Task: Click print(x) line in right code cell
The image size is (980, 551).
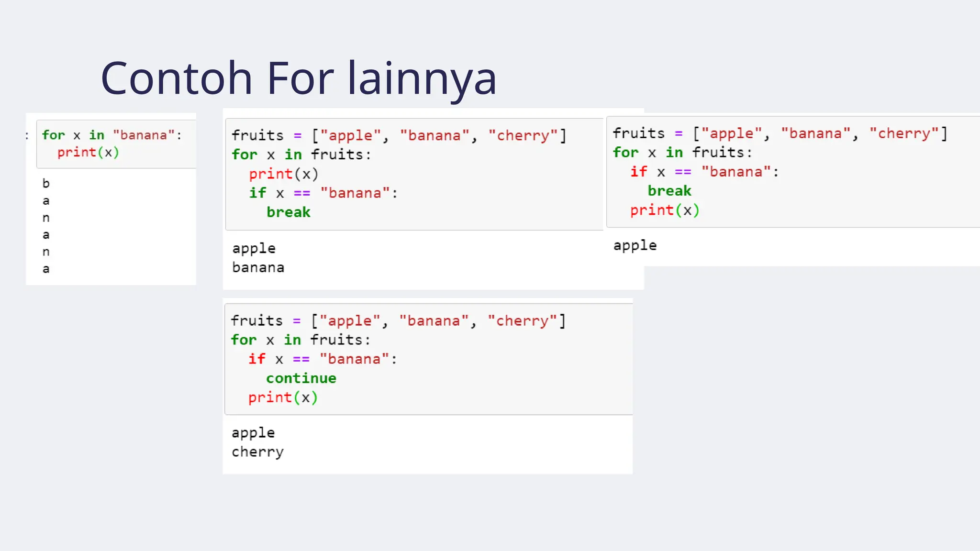Action: click(x=665, y=210)
